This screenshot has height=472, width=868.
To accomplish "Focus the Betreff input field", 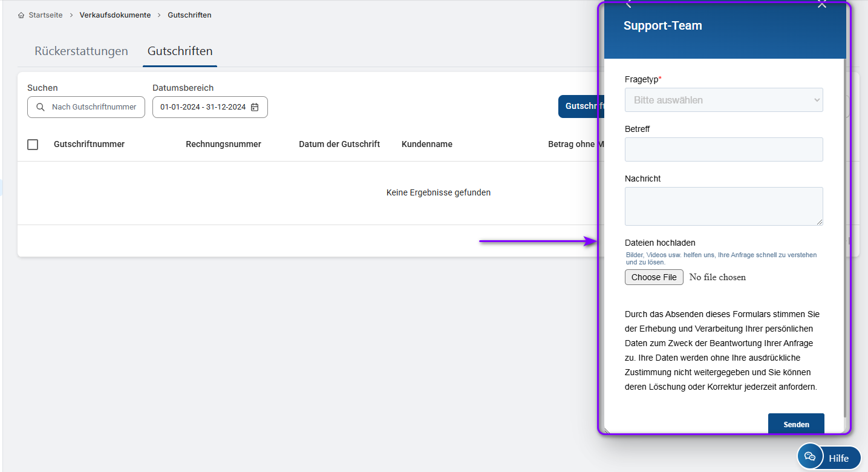I will click(x=723, y=149).
